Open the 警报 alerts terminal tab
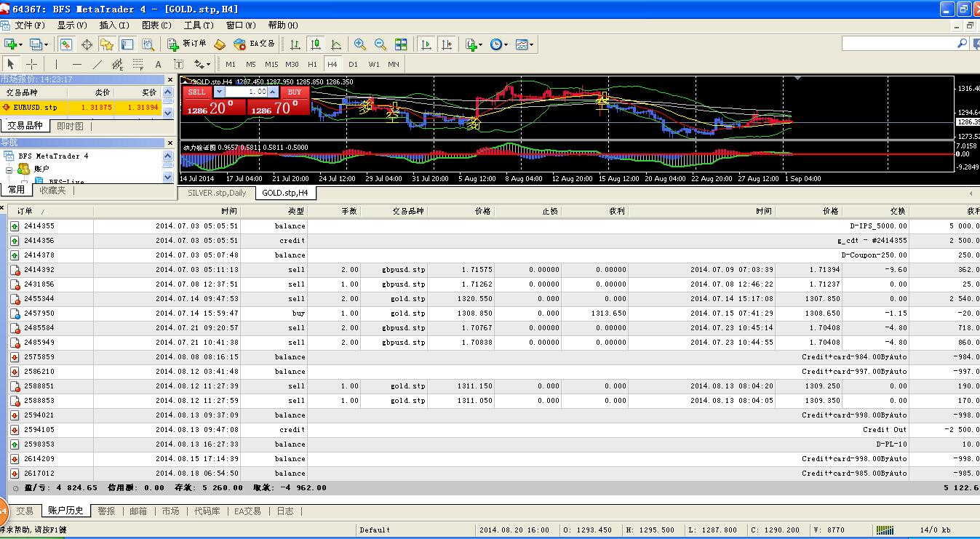Image resolution: width=980 pixels, height=539 pixels. (106, 511)
